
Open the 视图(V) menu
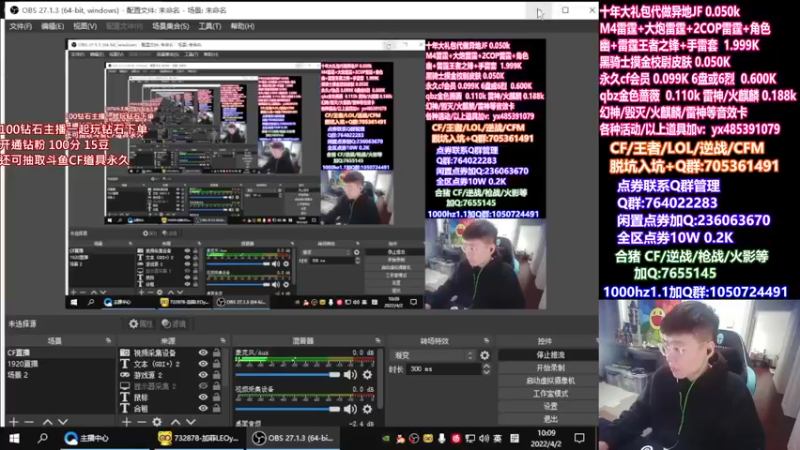coord(85,26)
